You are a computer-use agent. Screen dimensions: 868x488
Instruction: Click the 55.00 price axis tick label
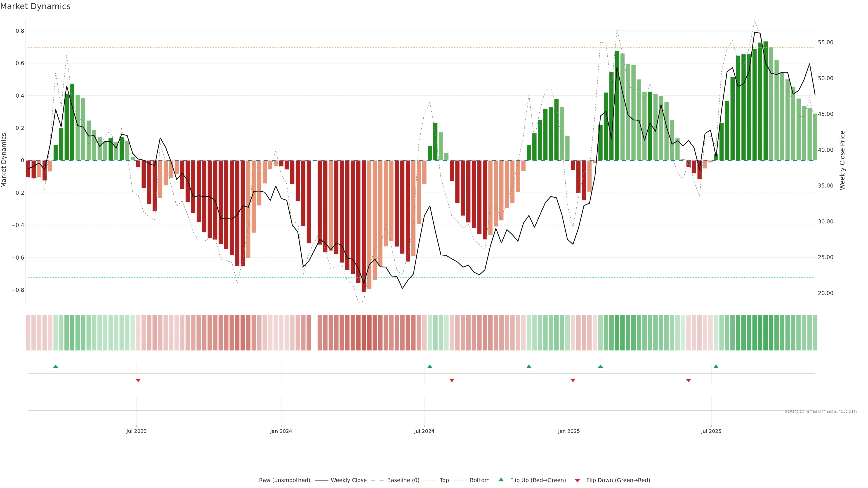coord(825,42)
